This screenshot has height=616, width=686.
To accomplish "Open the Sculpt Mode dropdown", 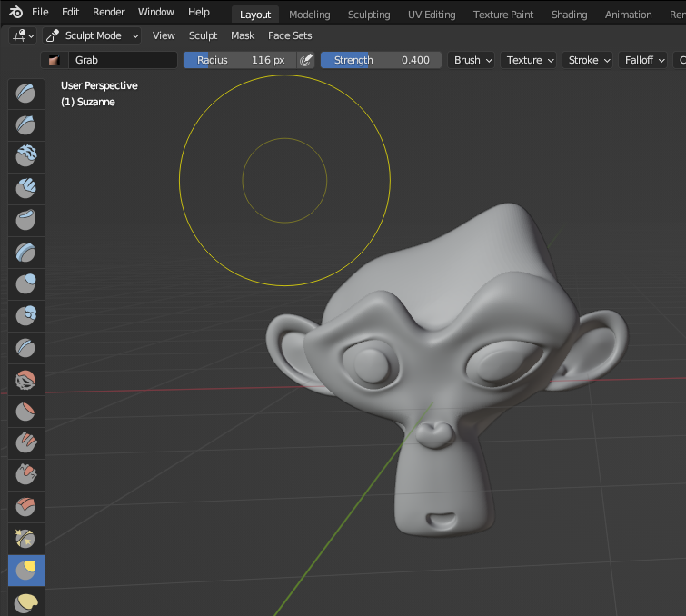I will coord(92,35).
